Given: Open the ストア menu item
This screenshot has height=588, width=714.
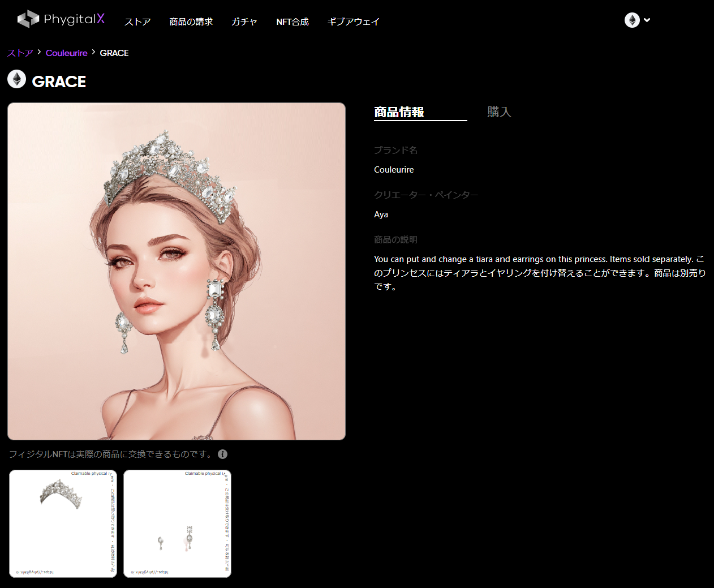Looking at the screenshot, I should (x=137, y=22).
